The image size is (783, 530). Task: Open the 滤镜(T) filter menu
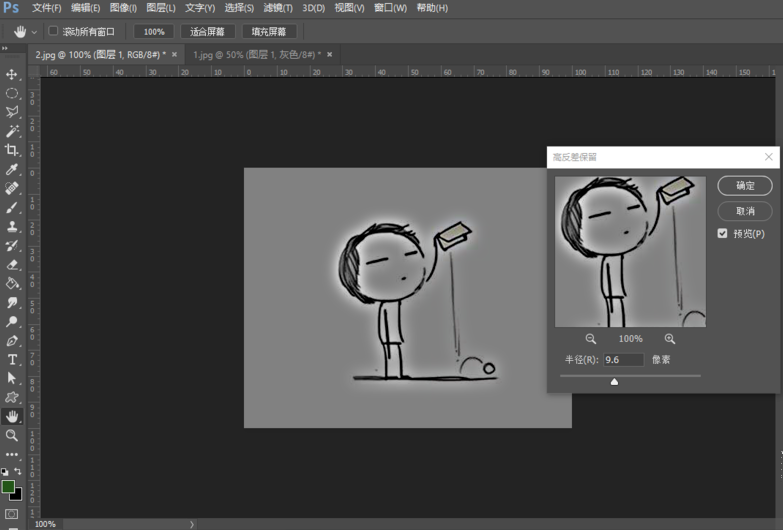pyautogui.click(x=279, y=8)
